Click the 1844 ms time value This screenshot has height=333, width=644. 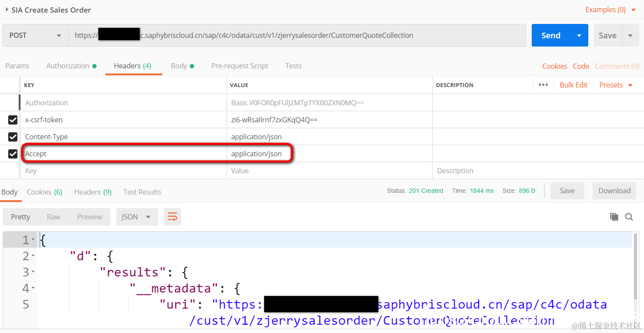pos(482,191)
